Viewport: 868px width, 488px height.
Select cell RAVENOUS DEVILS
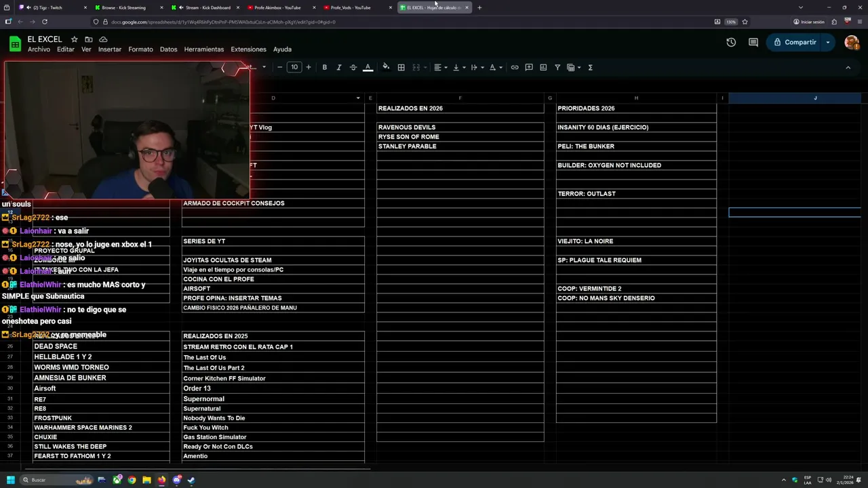[460, 127]
